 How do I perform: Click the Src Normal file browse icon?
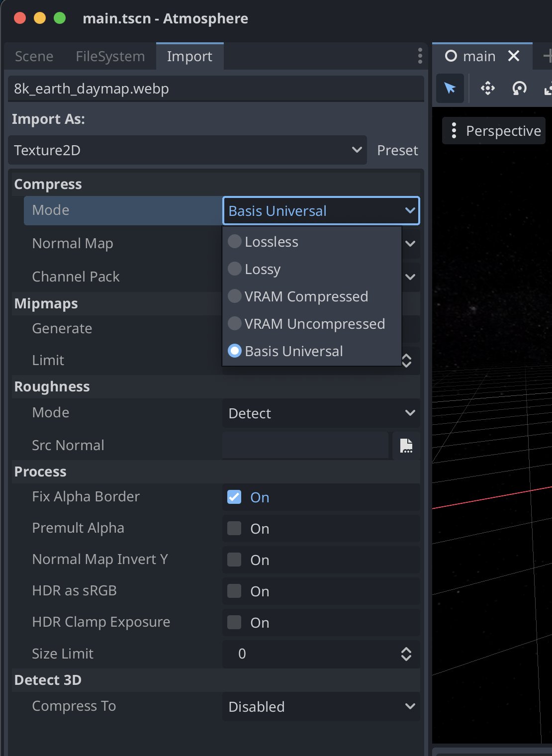pyautogui.click(x=406, y=445)
